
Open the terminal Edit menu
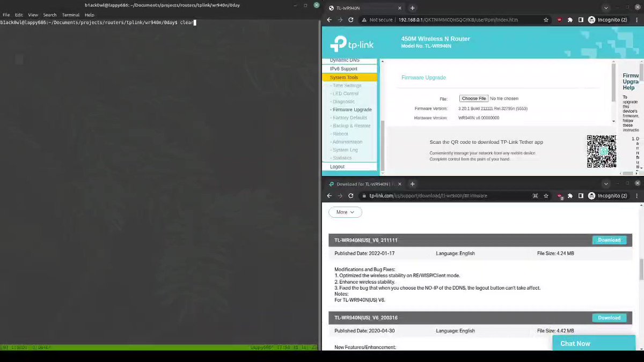19,15
